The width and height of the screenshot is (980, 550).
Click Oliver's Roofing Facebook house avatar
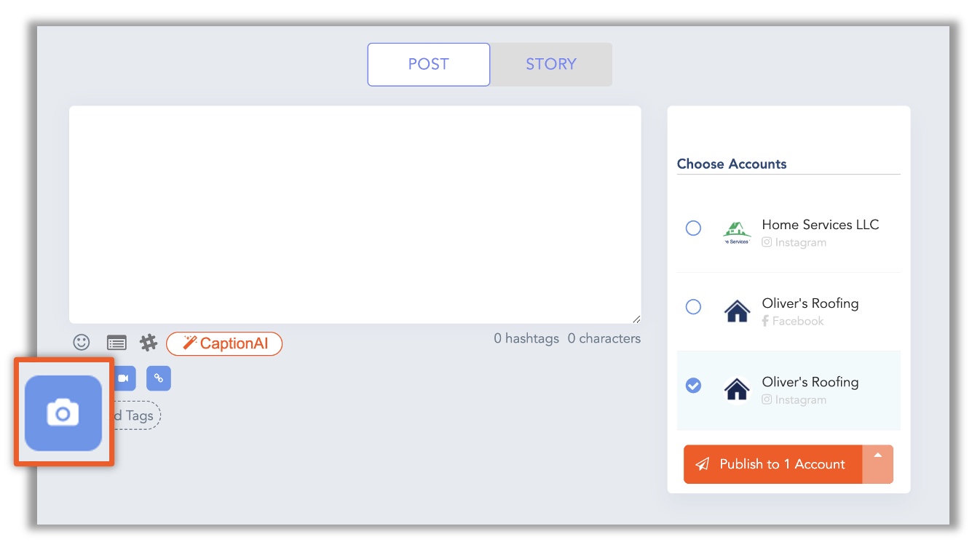pos(737,311)
